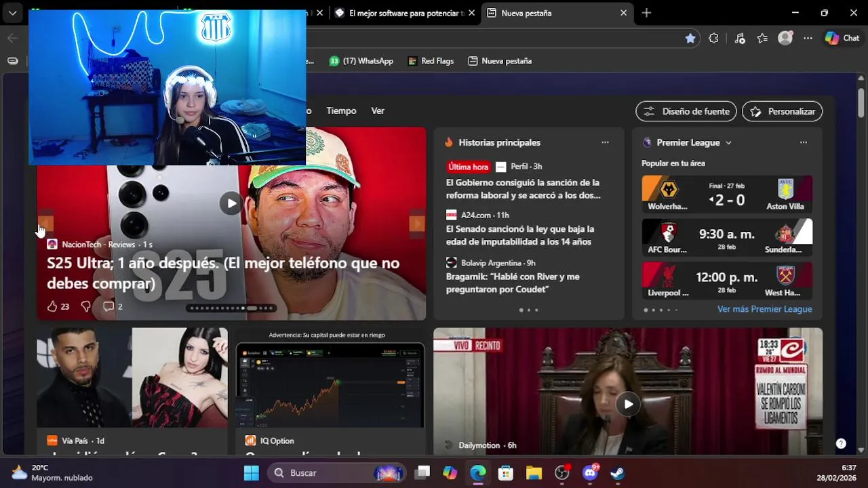Go to next carousel slide with right arrow
This screenshot has height=488, width=868.
click(x=417, y=223)
